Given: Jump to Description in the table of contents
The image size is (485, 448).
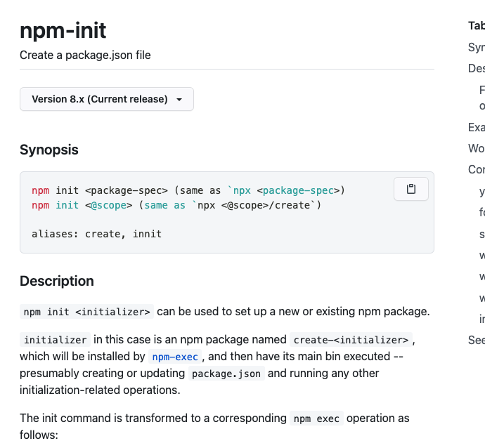Looking at the screenshot, I should (x=477, y=68).
